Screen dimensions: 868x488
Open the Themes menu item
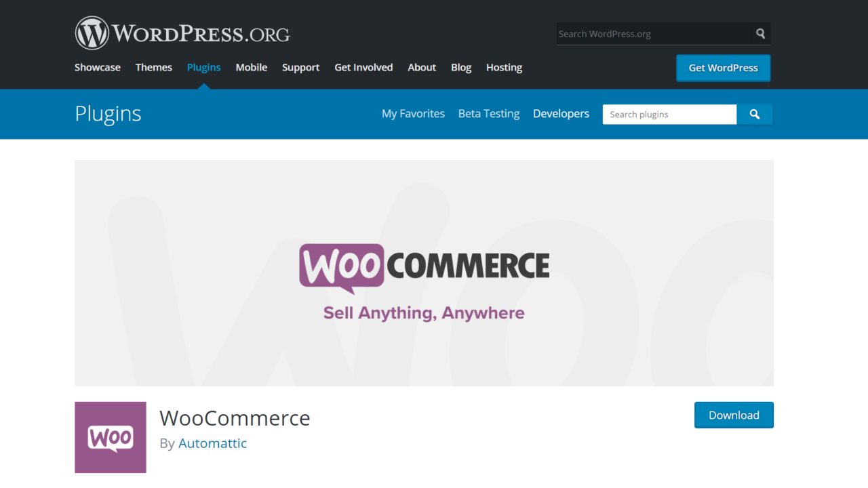click(x=154, y=67)
